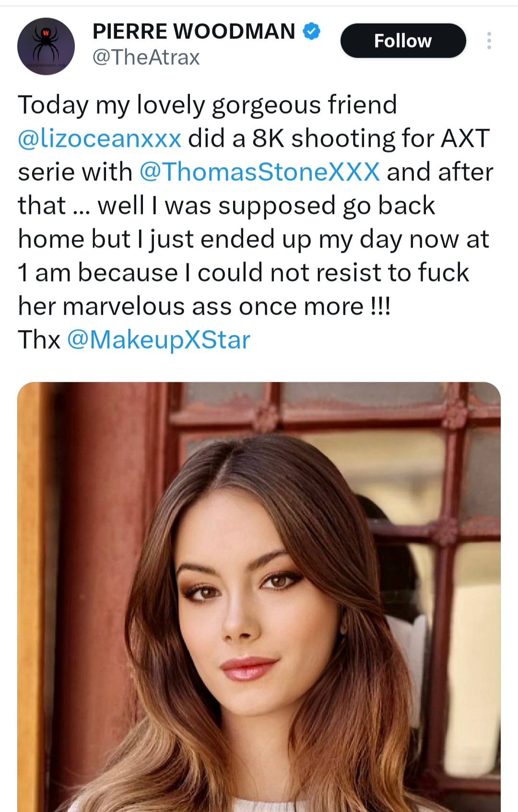The width and height of the screenshot is (518, 812).
Task: Click the @TheAtrax handle
Action: [146, 58]
